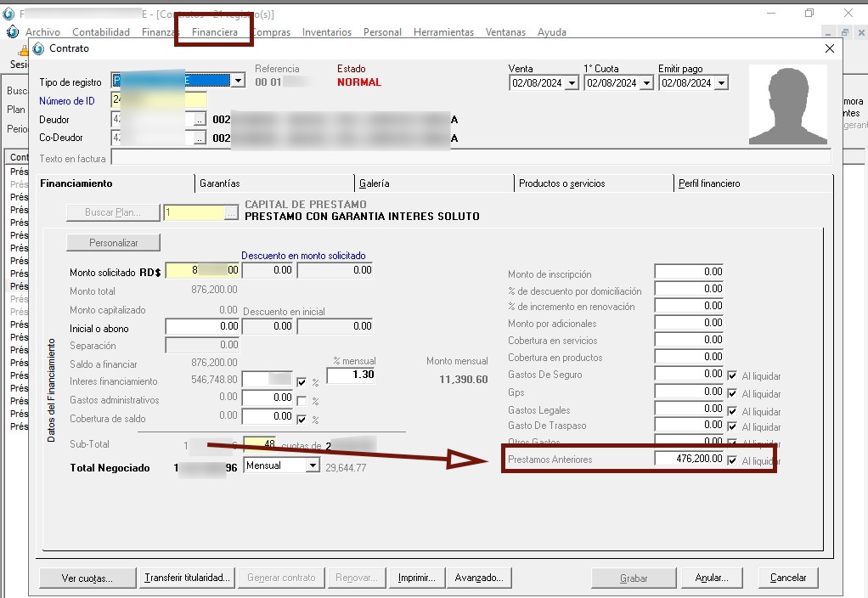The image size is (868, 598).
Task: Open the Mensual frequency dropdown
Action: 313,466
